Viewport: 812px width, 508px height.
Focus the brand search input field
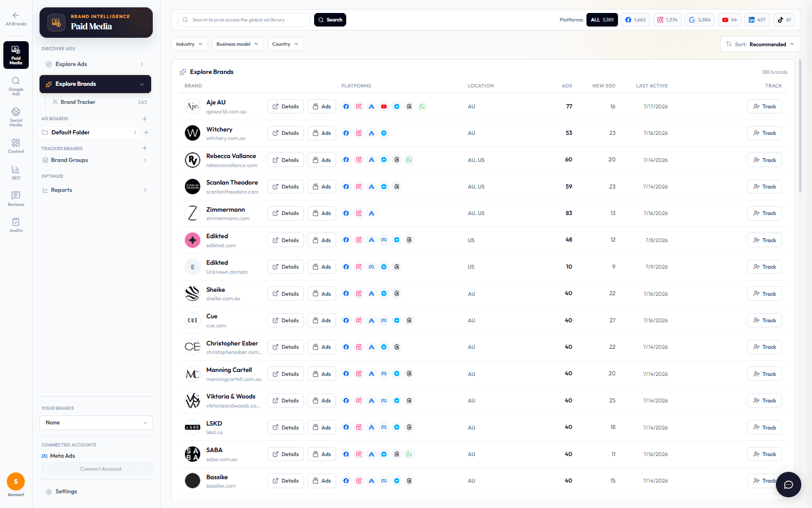[244, 20]
